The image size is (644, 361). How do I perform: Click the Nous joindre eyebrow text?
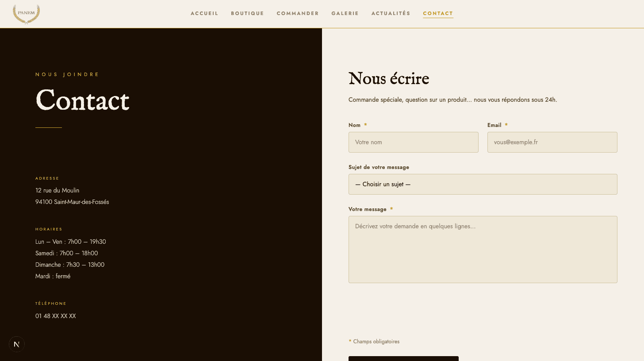68,74
